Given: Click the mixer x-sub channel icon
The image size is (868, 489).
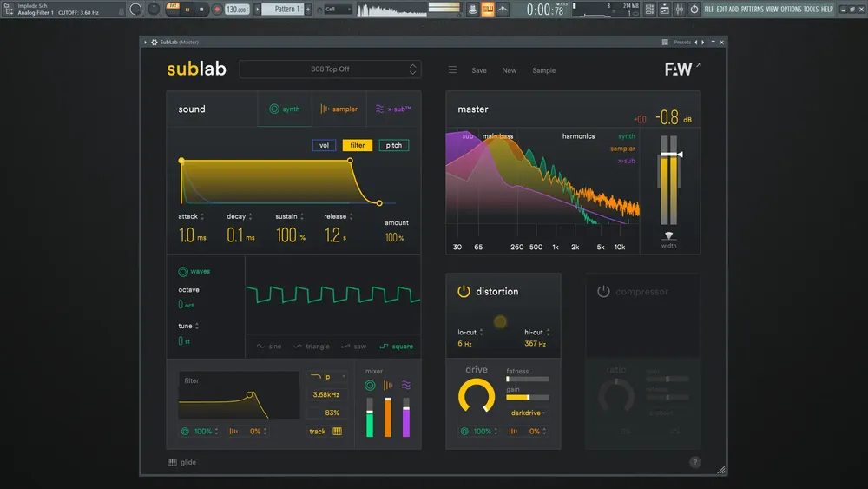Looking at the screenshot, I should point(406,386).
